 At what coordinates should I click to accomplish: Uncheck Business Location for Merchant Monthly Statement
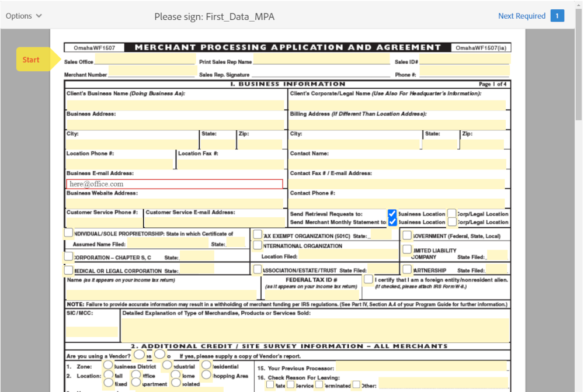click(392, 222)
